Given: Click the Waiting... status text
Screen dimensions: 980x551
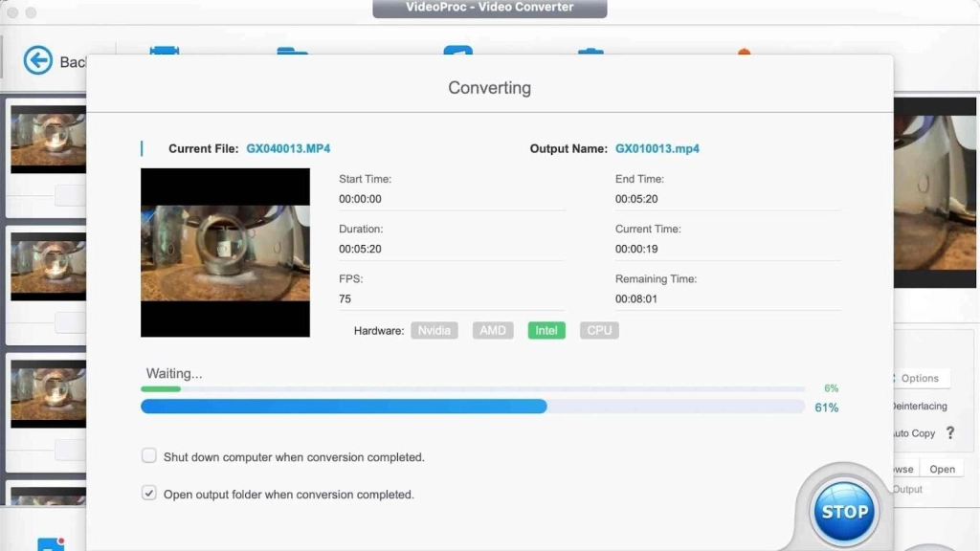Looking at the screenshot, I should coord(174,374).
